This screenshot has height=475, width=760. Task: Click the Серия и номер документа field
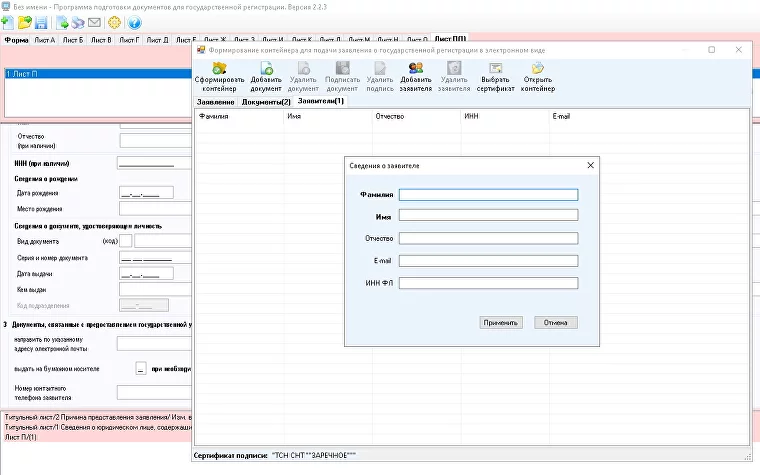(x=156, y=257)
